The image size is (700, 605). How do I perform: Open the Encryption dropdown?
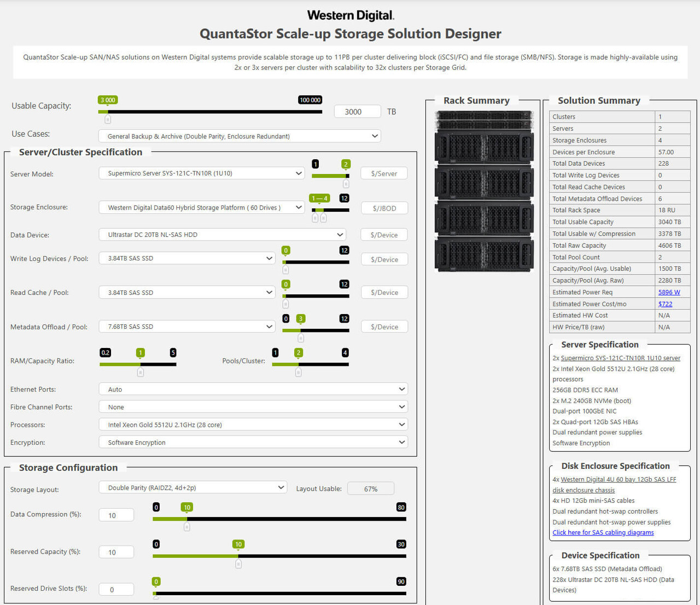tap(253, 442)
